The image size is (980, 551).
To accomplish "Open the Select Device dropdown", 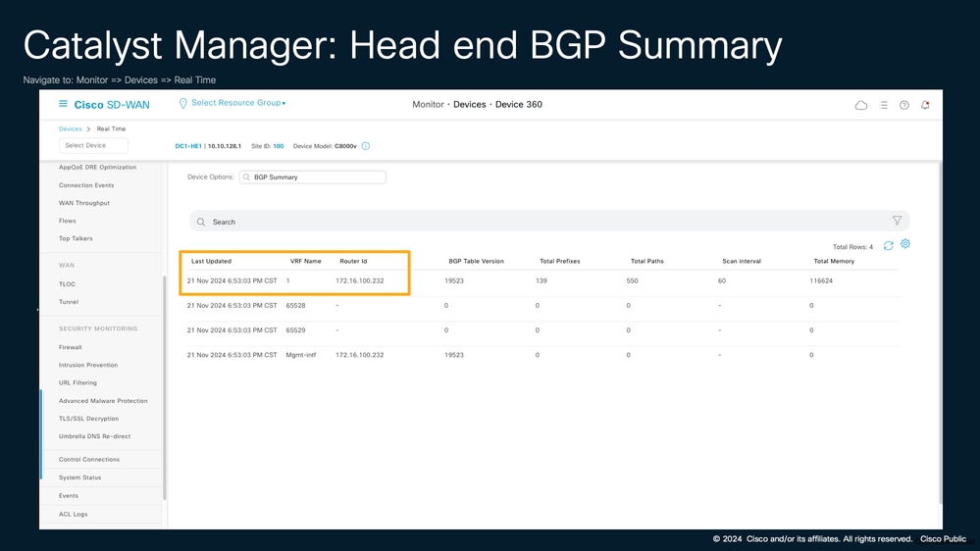I will tap(93, 145).
